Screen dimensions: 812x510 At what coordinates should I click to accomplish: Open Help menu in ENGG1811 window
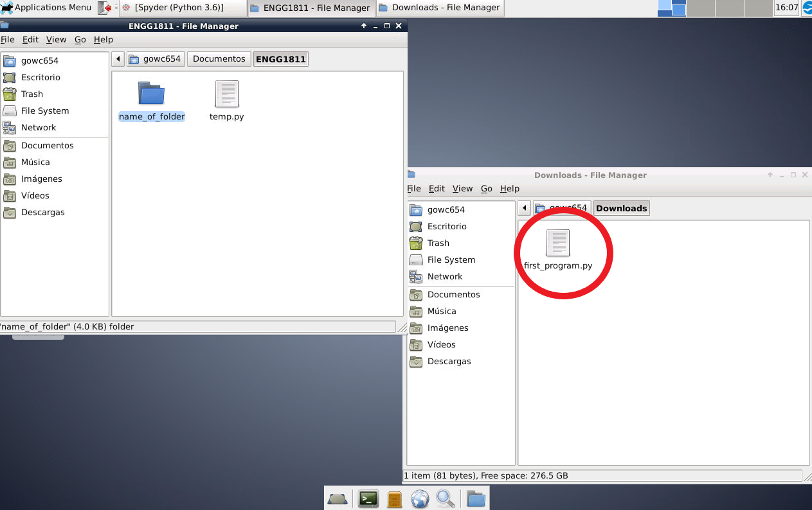104,39
